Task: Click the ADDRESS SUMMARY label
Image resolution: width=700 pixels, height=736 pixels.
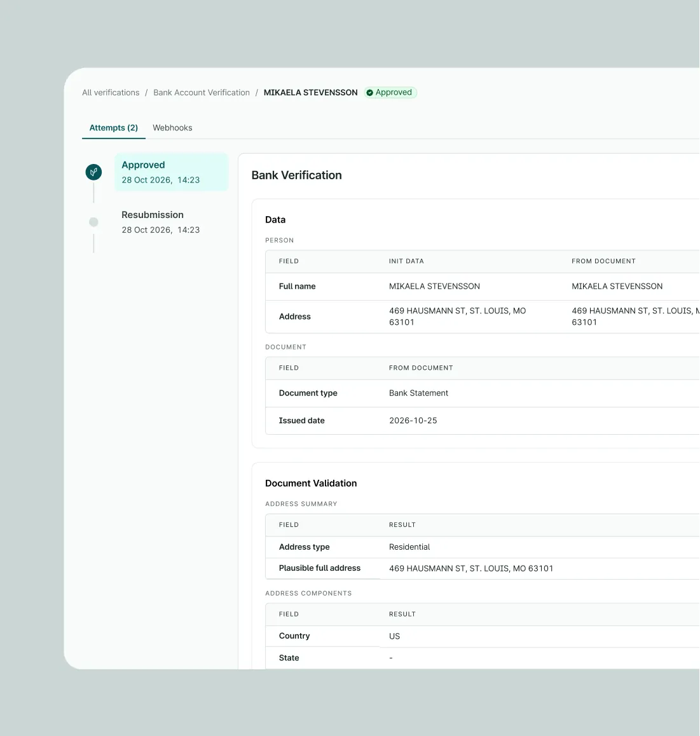Action: point(301,504)
